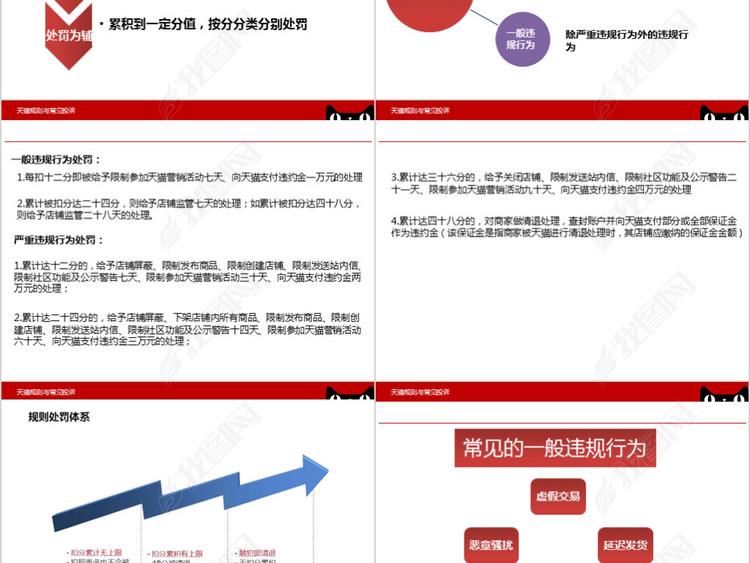Click the 除严重违规行为外的违规行为 description text
This screenshot has width=750, height=563.
[626, 40]
